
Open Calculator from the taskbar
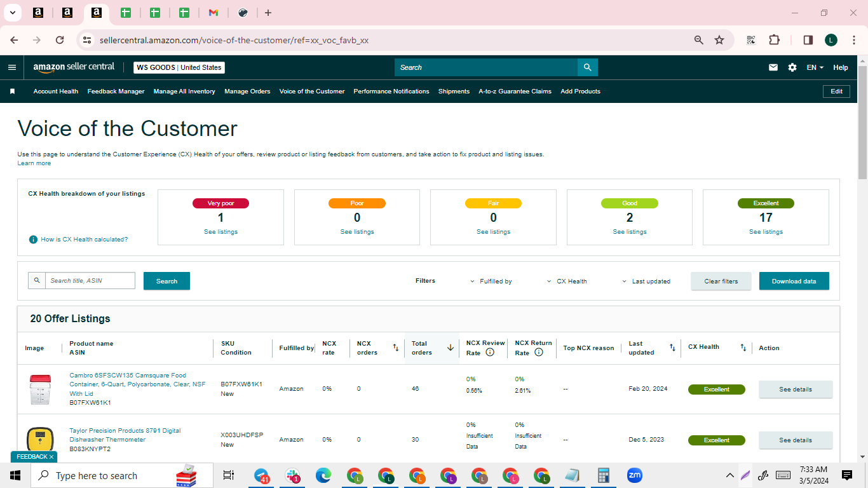tap(604, 475)
